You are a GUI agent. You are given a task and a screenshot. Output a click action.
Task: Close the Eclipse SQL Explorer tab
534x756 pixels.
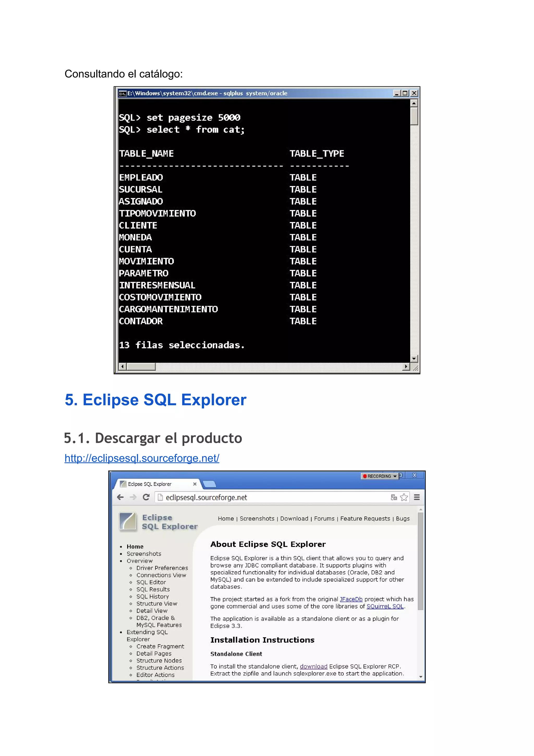195,484
